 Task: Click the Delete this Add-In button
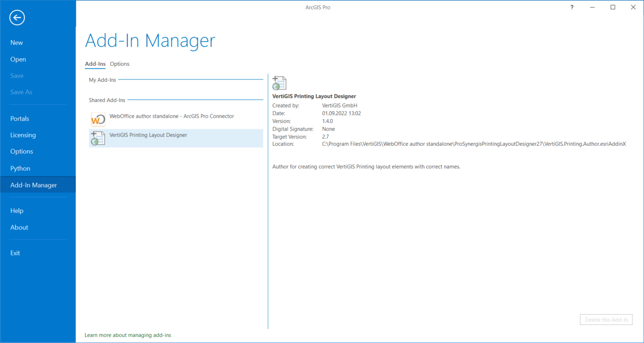point(606,319)
